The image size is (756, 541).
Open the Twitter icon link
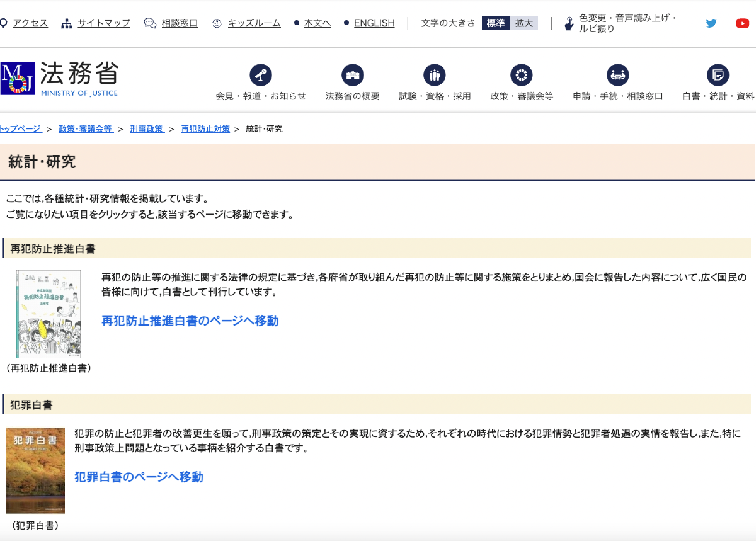[x=711, y=23]
